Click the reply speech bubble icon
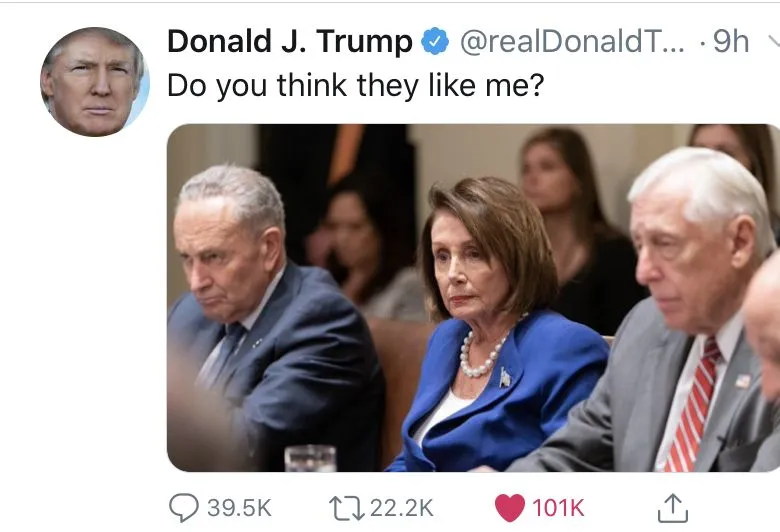780x532 pixels. pyautogui.click(x=184, y=508)
